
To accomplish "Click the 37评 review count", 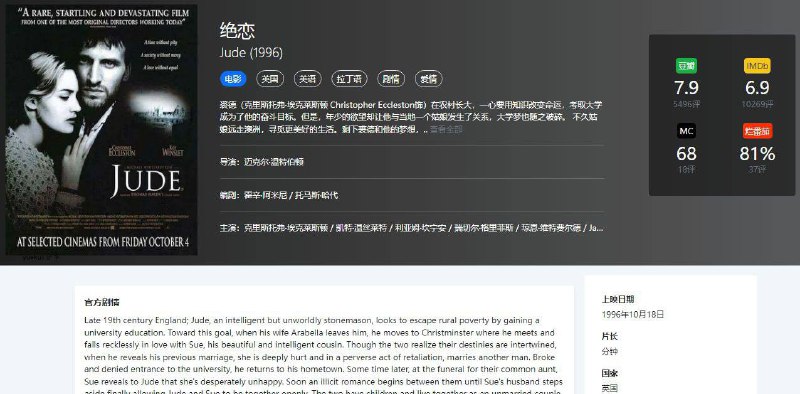I will click(758, 169).
